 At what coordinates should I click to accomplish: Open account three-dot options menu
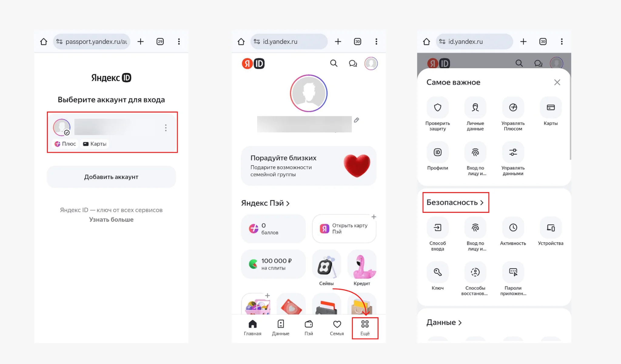click(x=166, y=128)
